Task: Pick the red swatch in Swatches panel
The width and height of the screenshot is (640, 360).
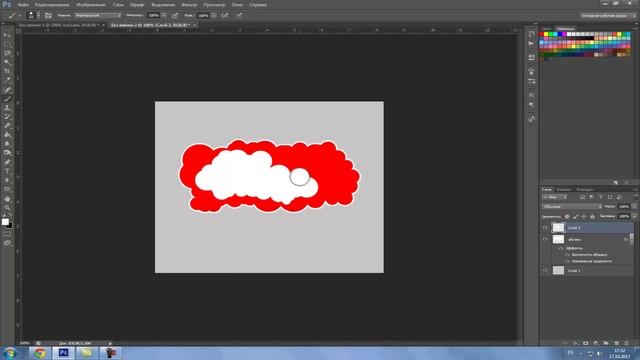Action: [542, 34]
